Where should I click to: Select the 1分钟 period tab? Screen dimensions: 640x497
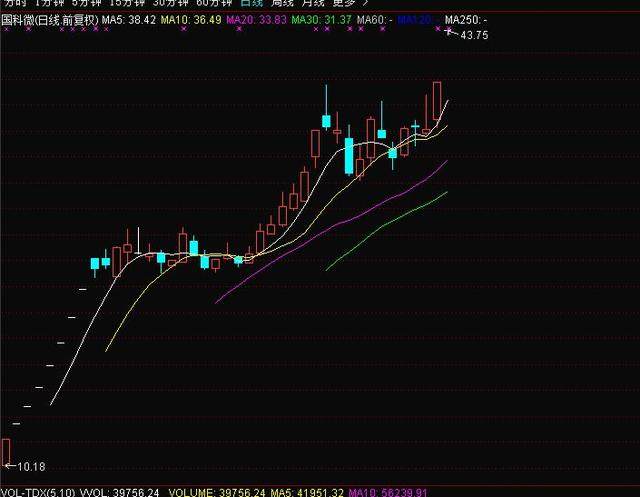49,3
